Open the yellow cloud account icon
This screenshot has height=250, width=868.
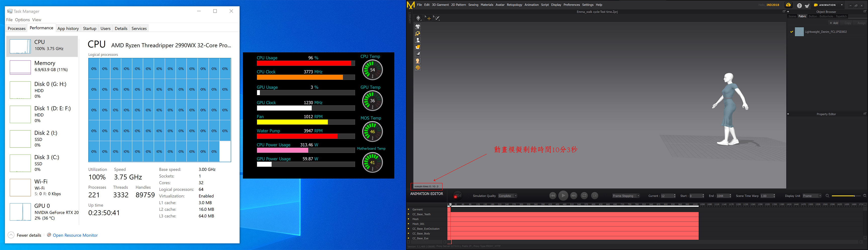(x=789, y=5)
